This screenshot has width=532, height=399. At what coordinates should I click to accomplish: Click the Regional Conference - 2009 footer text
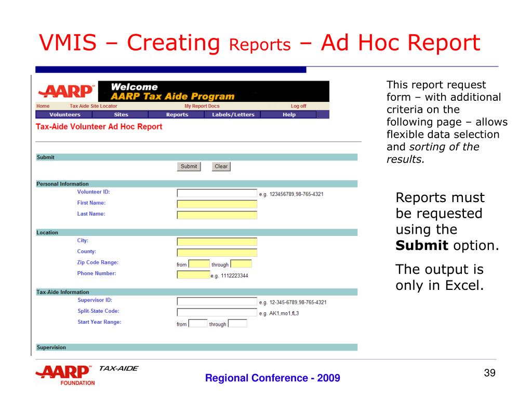[272, 378]
